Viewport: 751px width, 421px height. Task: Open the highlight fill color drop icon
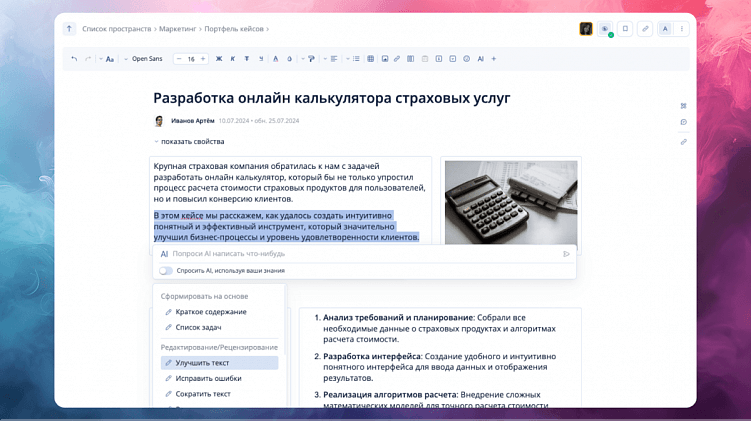click(x=289, y=59)
